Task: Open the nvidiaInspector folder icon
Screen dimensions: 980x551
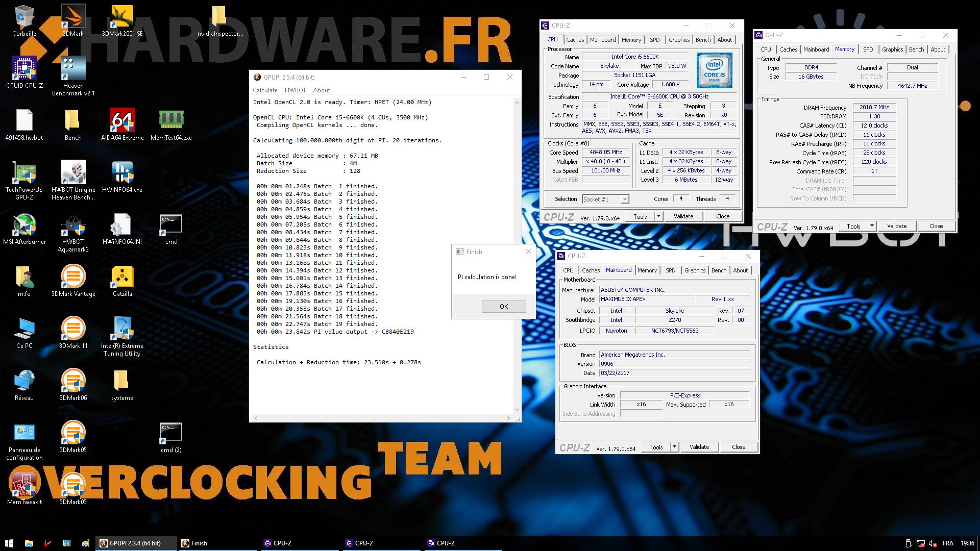Action: click(220, 20)
